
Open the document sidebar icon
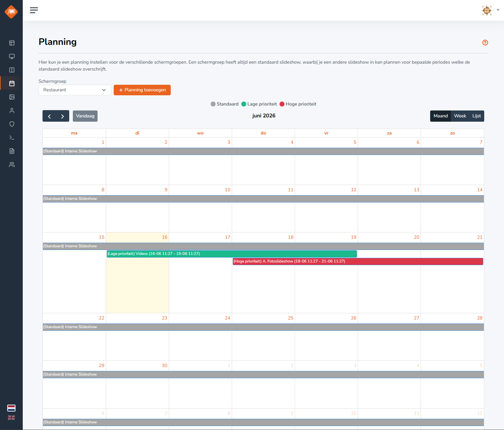pos(12,151)
